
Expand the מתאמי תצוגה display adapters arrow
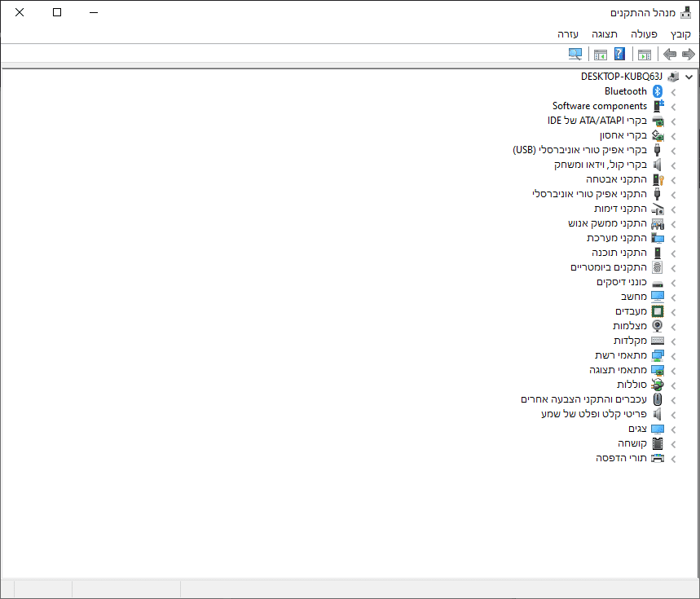click(673, 371)
